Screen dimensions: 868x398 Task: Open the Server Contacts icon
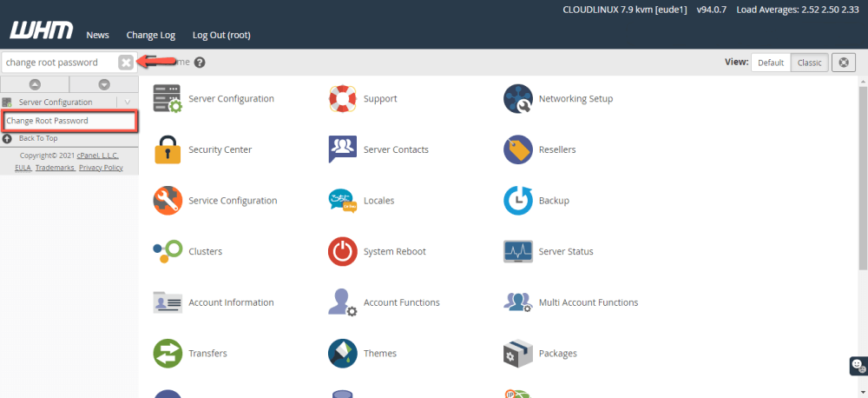(343, 149)
